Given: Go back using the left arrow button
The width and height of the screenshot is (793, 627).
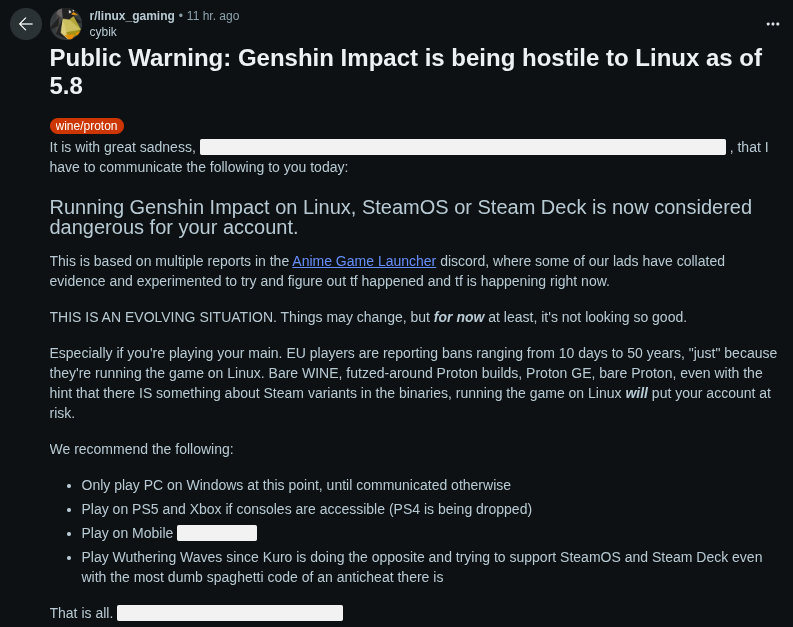Looking at the screenshot, I should (x=26, y=24).
